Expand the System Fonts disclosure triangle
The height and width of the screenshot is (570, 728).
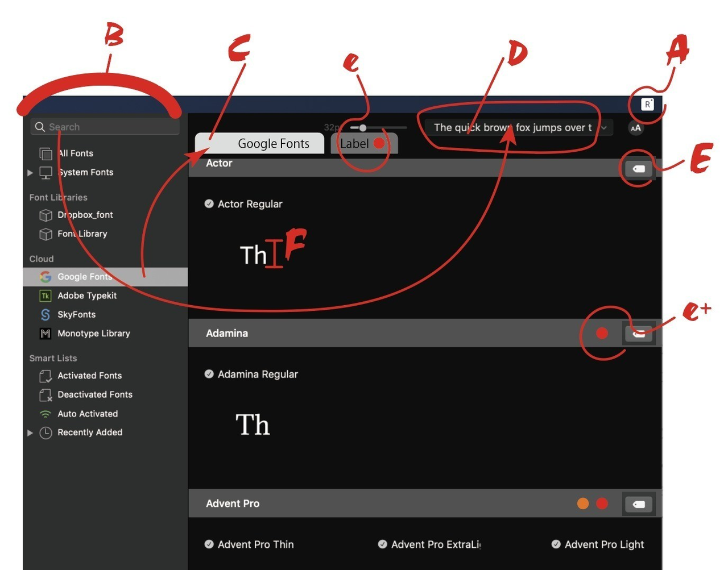point(30,172)
